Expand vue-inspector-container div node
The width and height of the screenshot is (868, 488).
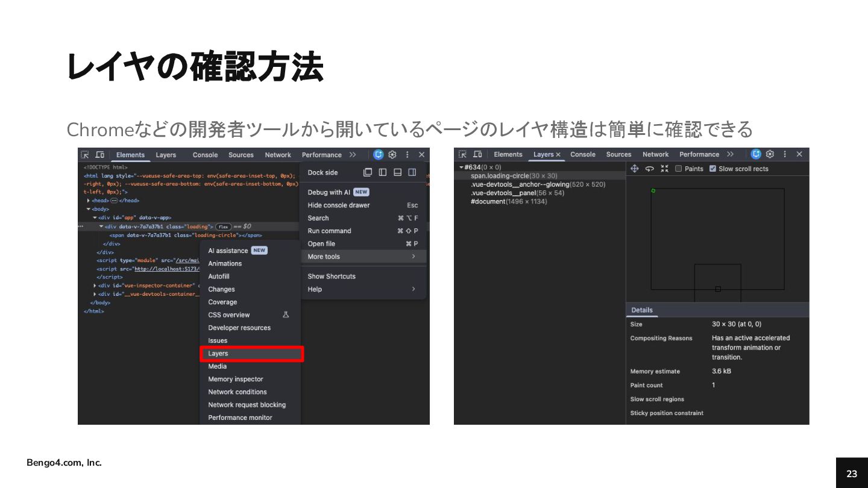[95, 286]
